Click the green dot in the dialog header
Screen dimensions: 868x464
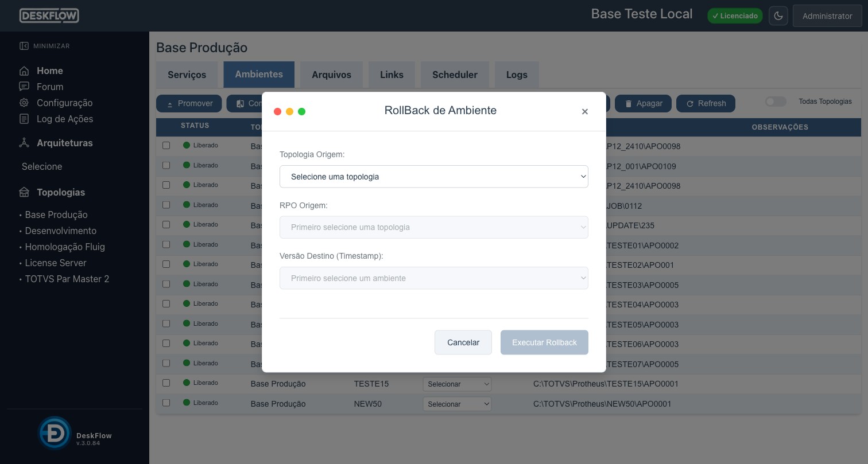click(301, 111)
